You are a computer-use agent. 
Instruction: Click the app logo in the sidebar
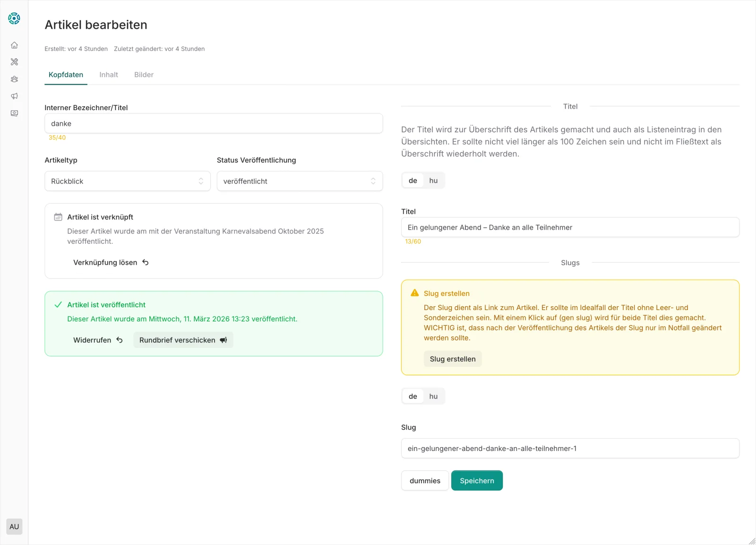tap(14, 18)
